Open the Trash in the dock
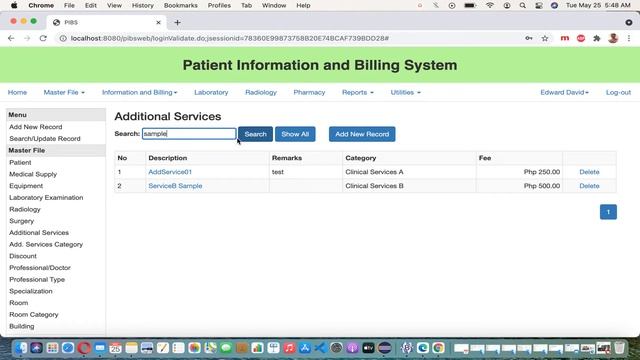 620,348
